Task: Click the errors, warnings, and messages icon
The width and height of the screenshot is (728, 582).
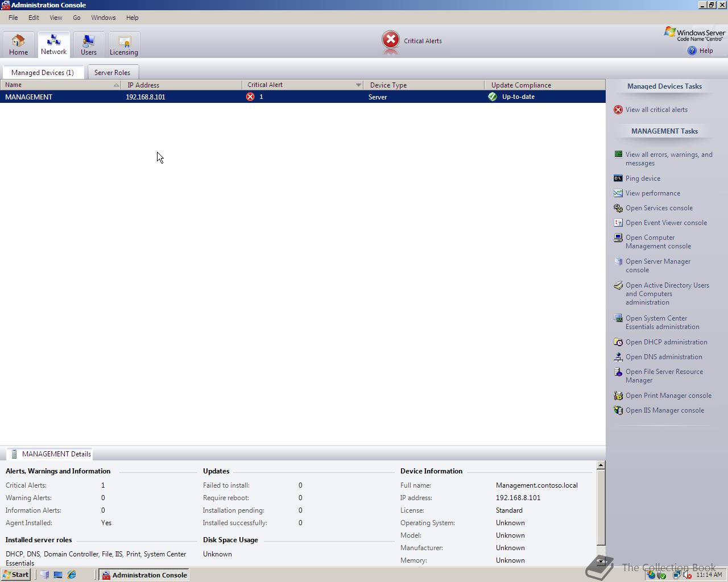Action: click(618, 155)
